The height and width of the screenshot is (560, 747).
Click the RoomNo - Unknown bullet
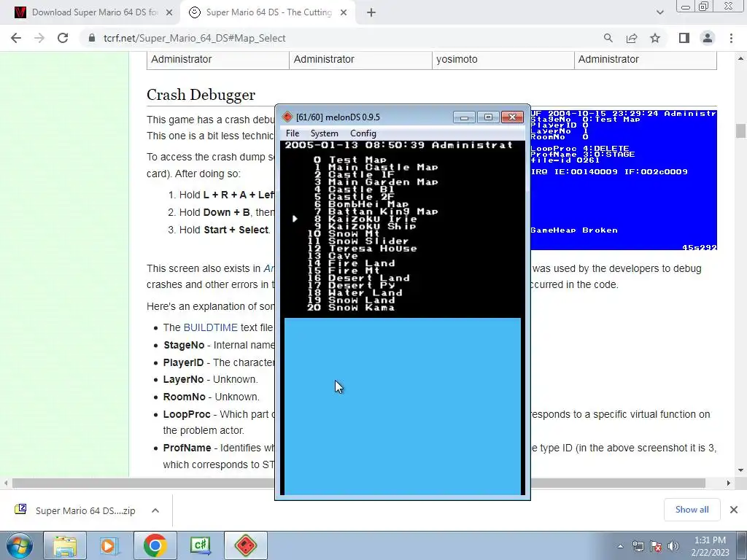[212, 397]
